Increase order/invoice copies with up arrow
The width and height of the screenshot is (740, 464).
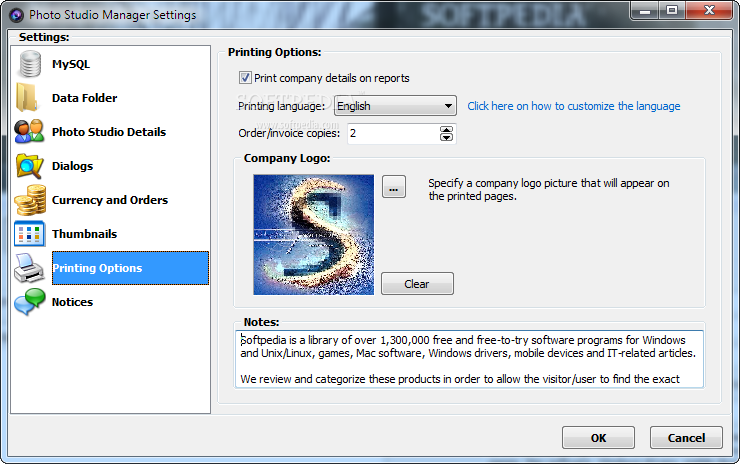[446, 129]
